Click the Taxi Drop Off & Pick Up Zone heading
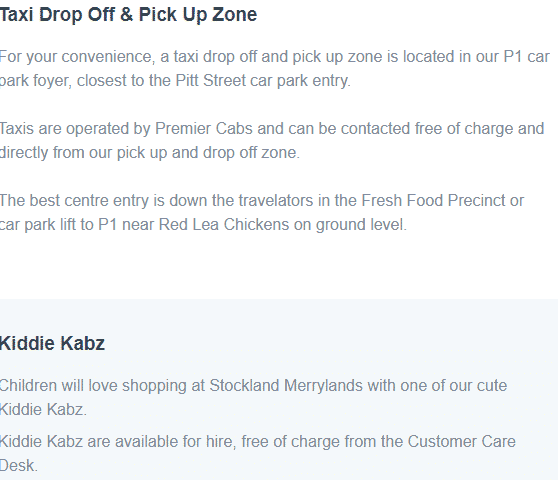 click(128, 15)
